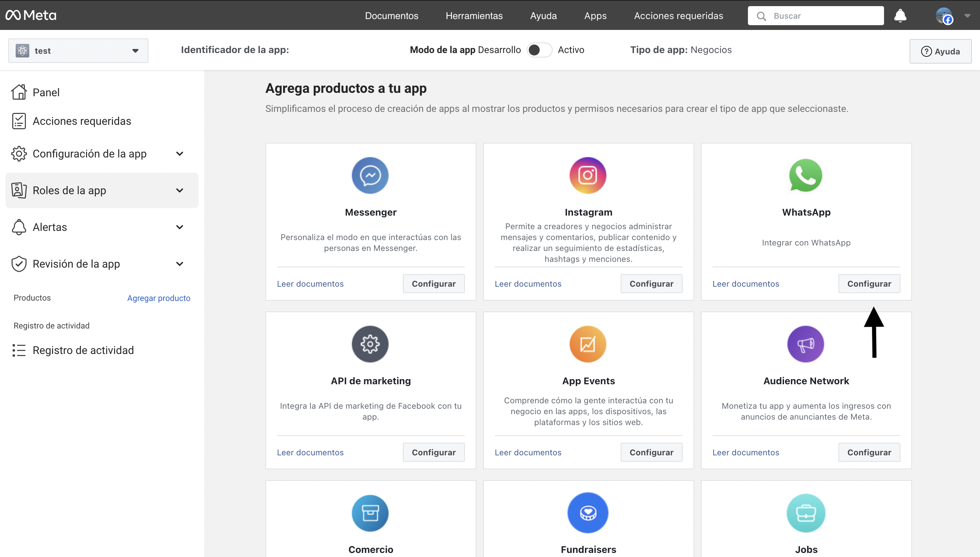Click the Messenger product icon
Image resolution: width=980 pixels, height=557 pixels.
click(x=370, y=175)
